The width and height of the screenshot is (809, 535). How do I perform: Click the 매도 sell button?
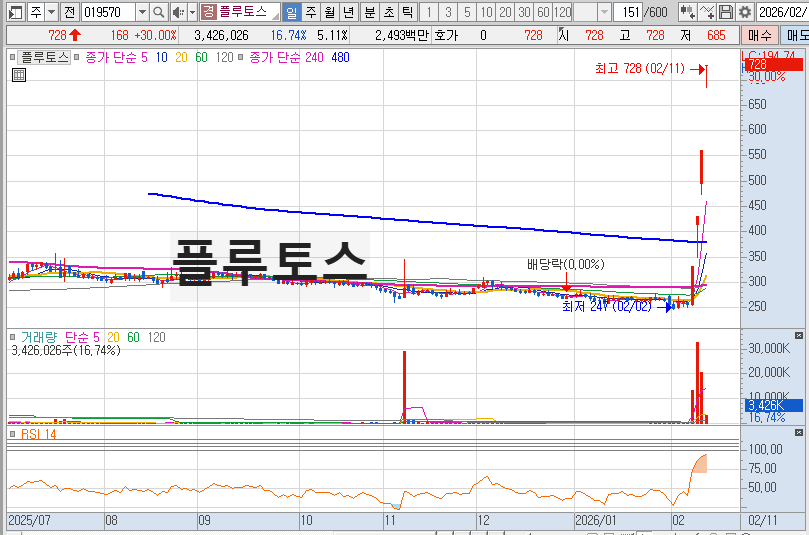(x=795, y=35)
